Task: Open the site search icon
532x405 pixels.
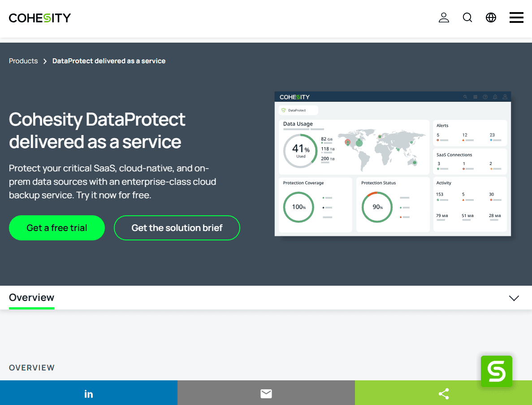Action: (467, 17)
